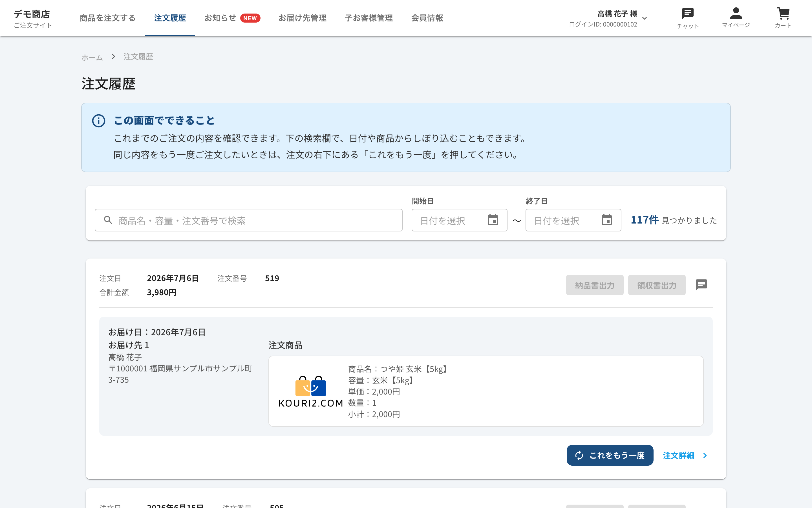Click the お届け日:2026年7月6日 line

pyautogui.click(x=157, y=332)
